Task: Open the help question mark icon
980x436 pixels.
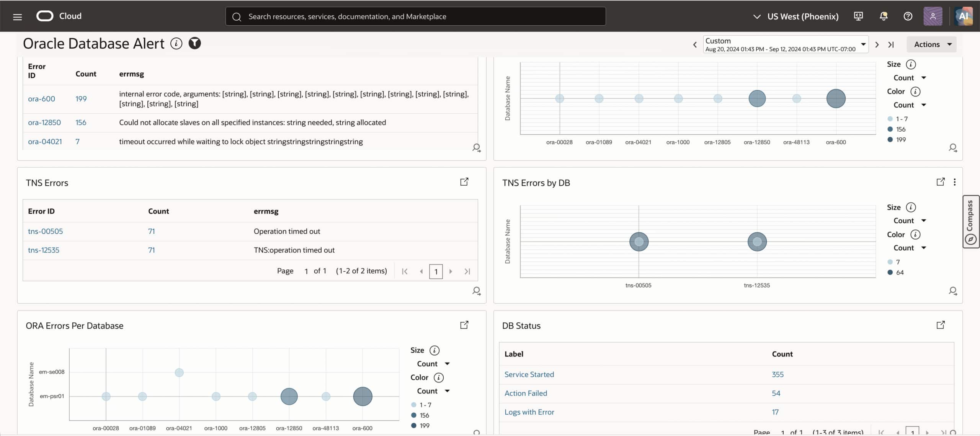Action: click(908, 16)
